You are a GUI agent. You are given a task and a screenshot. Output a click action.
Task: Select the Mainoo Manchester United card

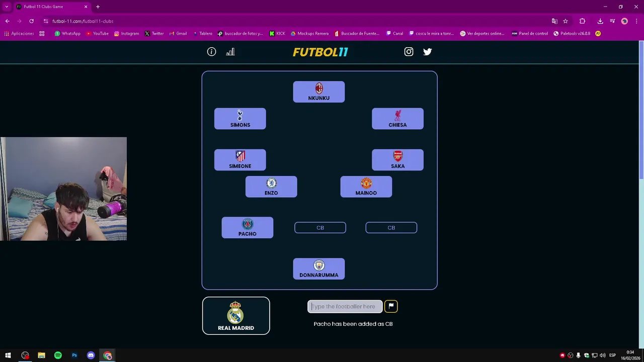click(x=366, y=187)
